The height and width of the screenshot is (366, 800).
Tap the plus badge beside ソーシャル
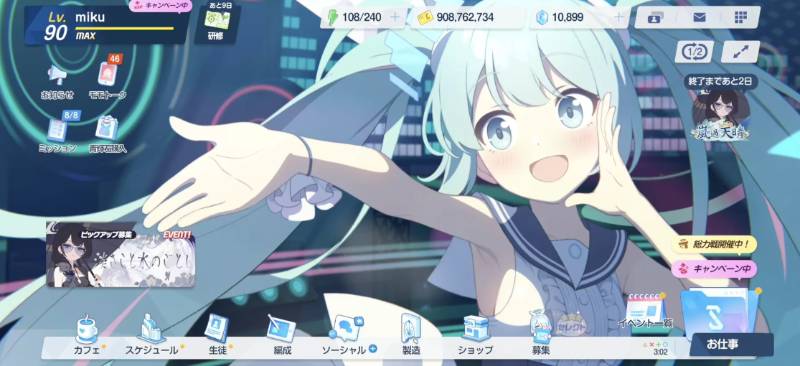pyautogui.click(x=372, y=350)
